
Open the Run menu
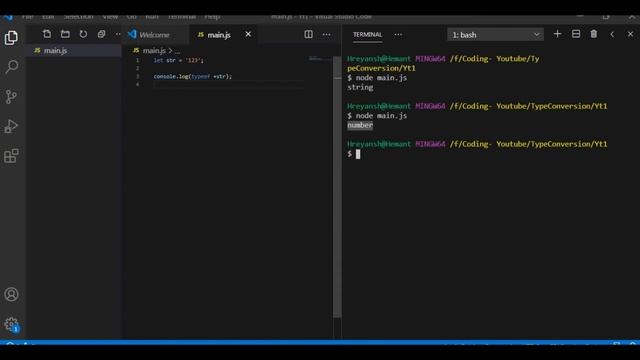coord(152,17)
